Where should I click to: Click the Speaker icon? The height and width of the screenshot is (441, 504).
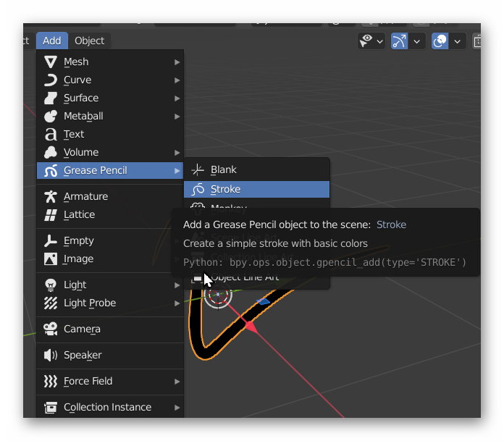51,355
